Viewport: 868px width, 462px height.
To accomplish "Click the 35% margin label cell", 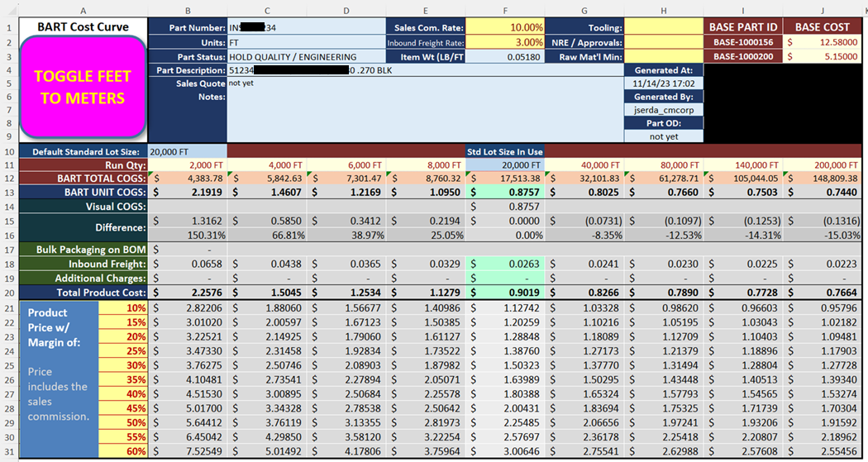I will tap(123, 379).
